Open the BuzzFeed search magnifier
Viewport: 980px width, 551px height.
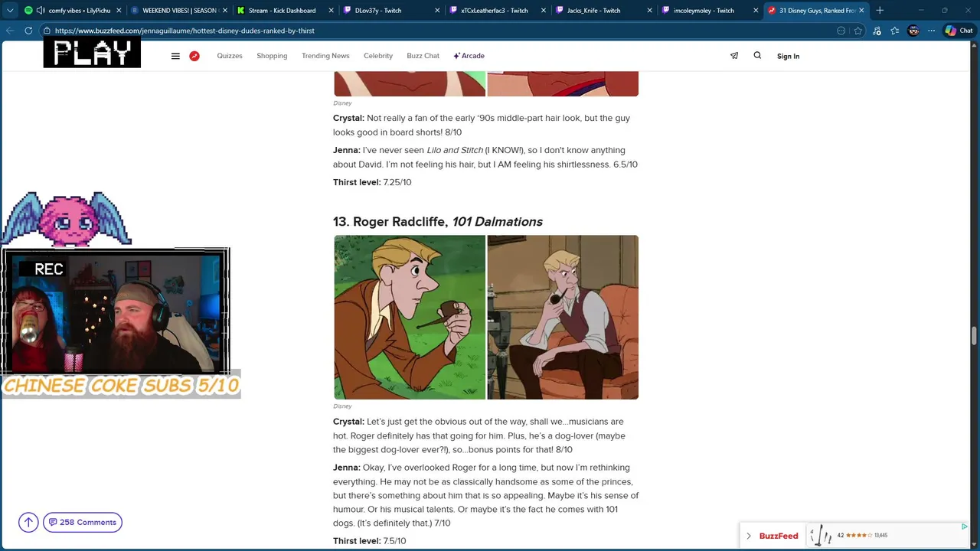point(757,55)
